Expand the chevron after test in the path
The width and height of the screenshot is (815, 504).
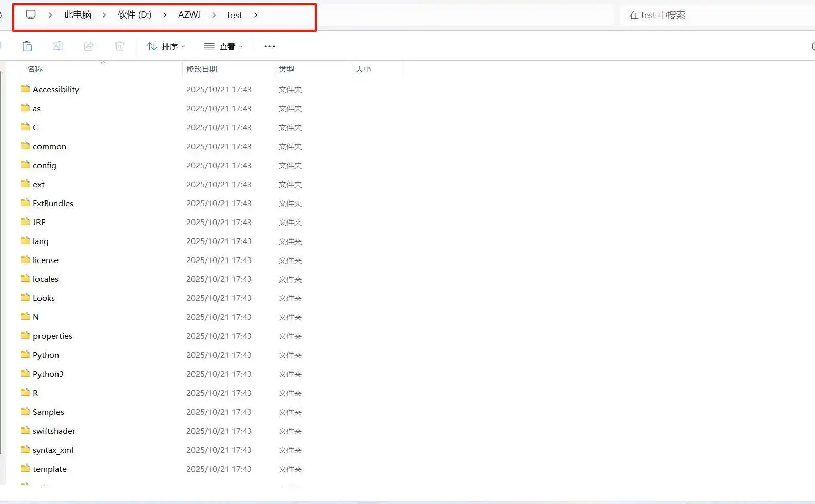[256, 15]
